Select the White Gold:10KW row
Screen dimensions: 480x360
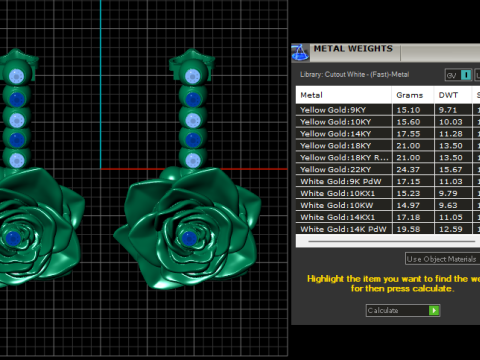(x=388, y=205)
